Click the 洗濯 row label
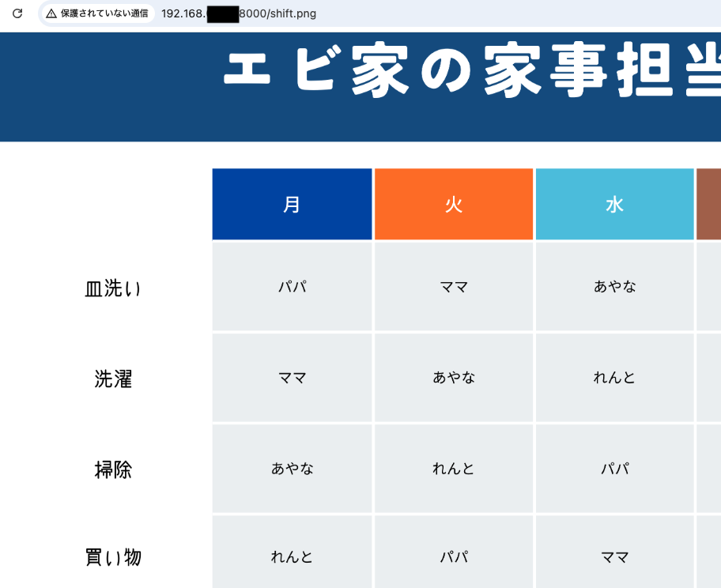This screenshot has width=721, height=588. point(113,379)
